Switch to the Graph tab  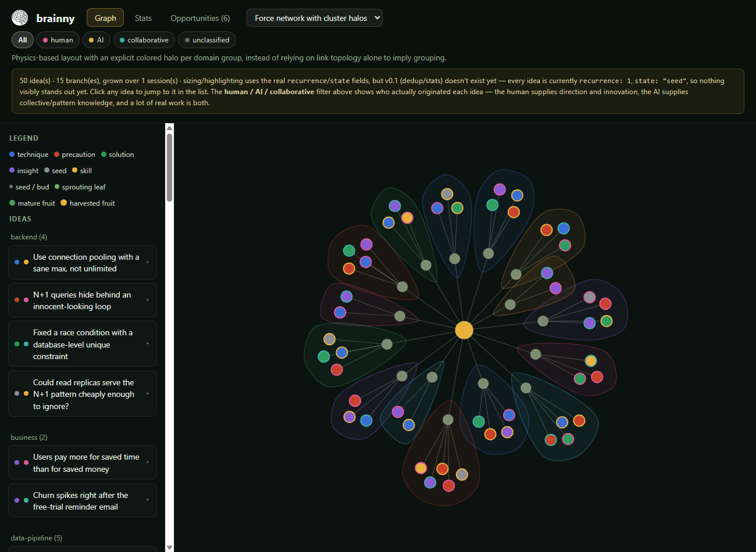(105, 18)
